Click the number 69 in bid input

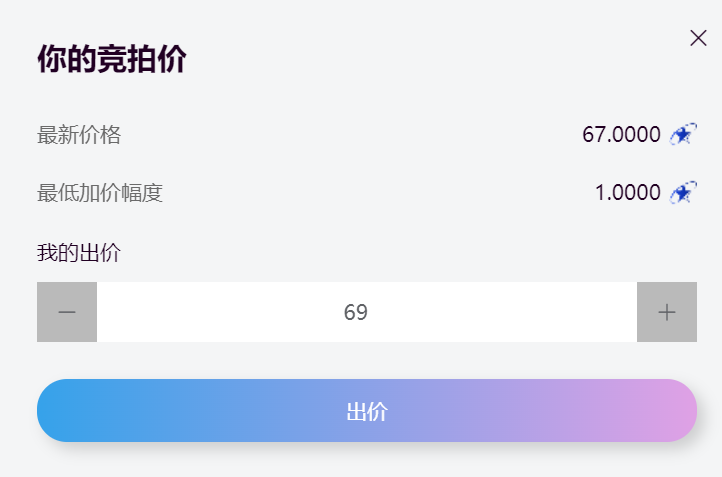[355, 313]
